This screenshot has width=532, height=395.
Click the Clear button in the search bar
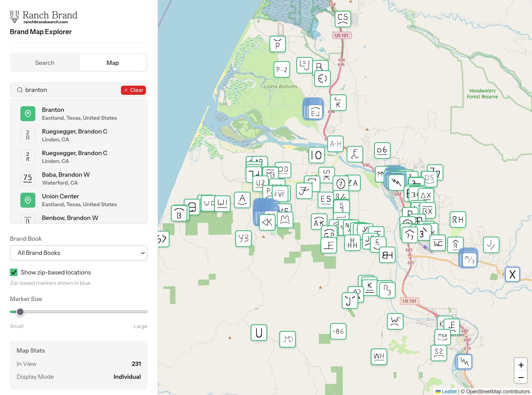133,90
